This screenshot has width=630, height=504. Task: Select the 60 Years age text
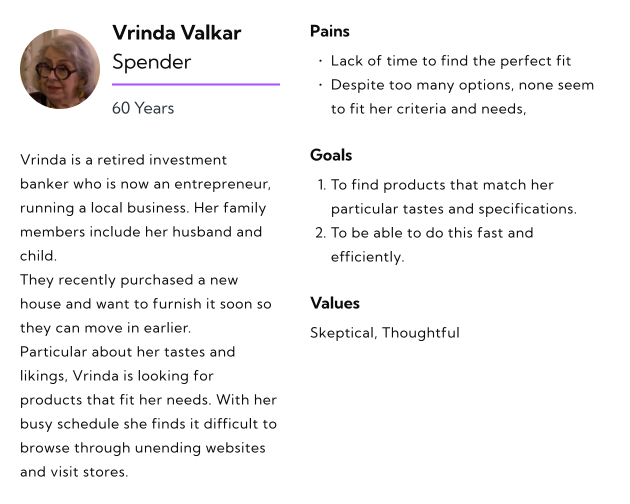(x=143, y=108)
